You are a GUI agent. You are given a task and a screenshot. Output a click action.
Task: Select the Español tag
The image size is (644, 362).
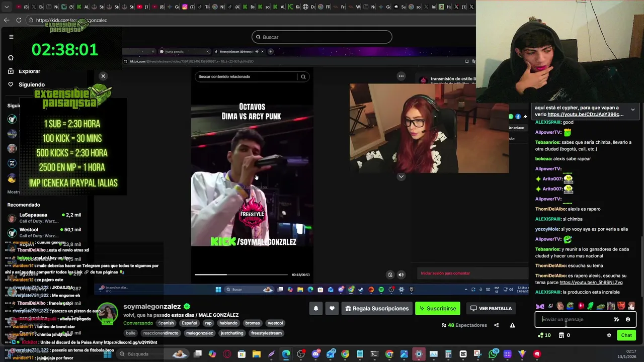(x=189, y=323)
